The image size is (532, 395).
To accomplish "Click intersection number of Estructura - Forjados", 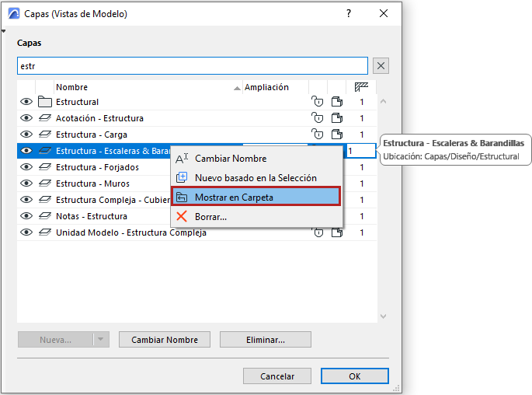I will tap(362, 167).
